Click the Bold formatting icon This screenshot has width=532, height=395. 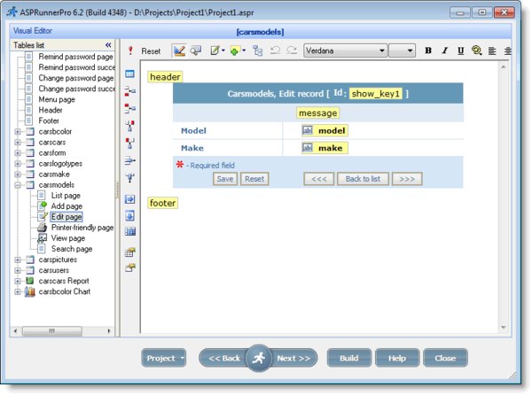[x=428, y=50]
